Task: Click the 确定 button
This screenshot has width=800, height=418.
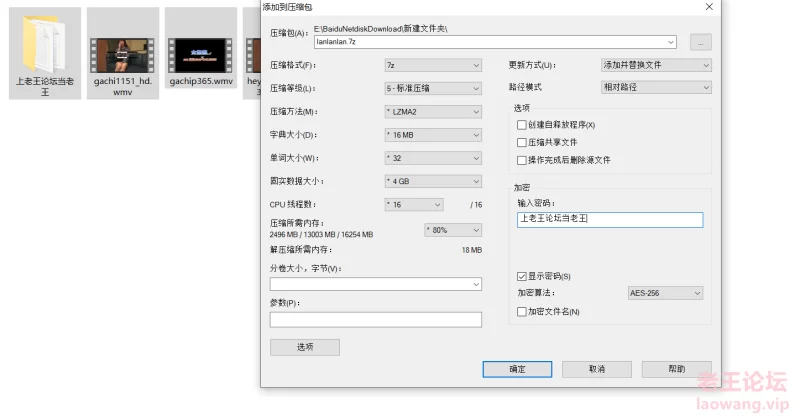Action: point(517,369)
